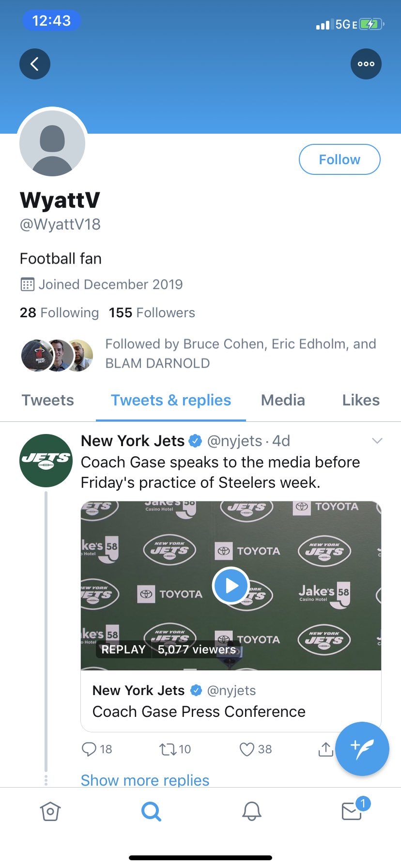Retweet the Coach Gase tweet
This screenshot has height=868, width=401.
point(169,749)
